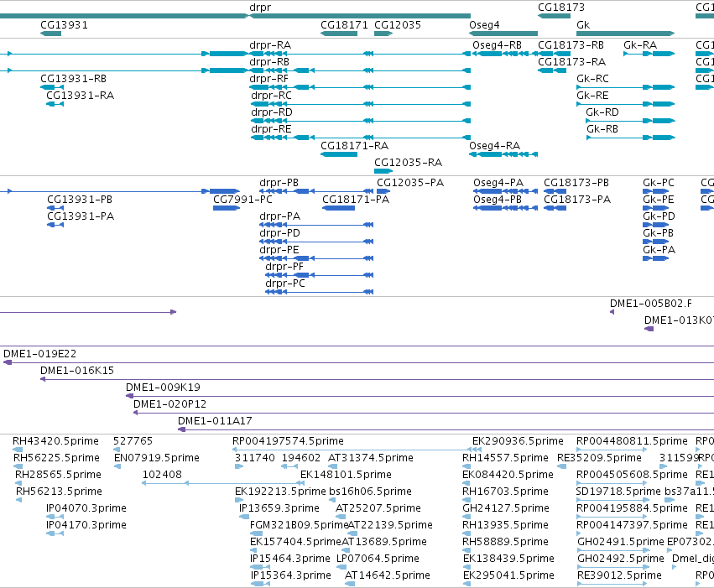
Task: Click transcript CG12035-RA
Action: click(x=408, y=163)
